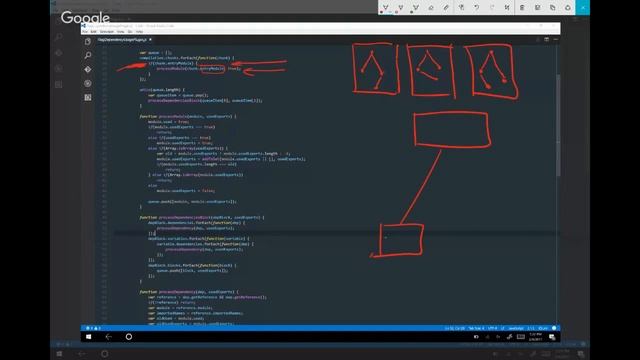Image resolution: width=640 pixels, height=360 pixels.
Task: Open the editor's more actions ellipsis
Action: (556, 40)
